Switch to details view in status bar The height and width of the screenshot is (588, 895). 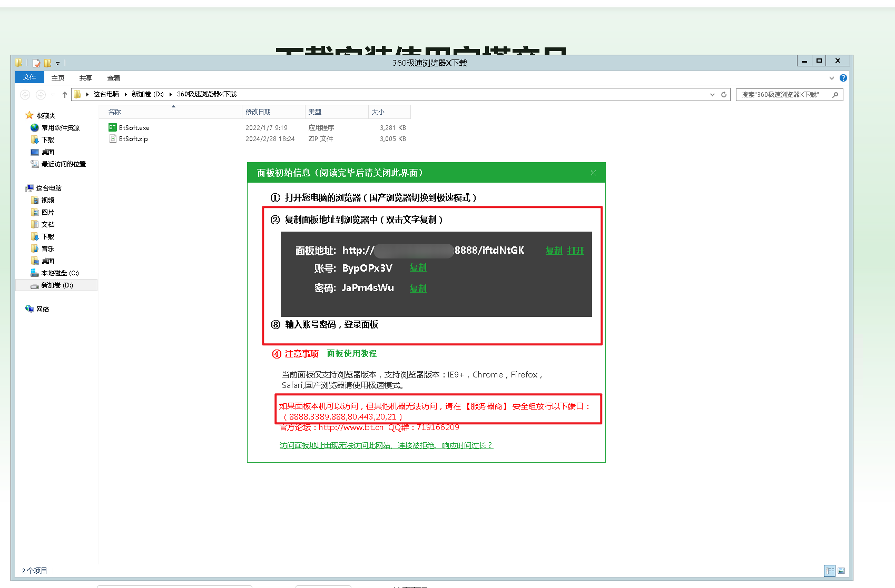coord(830,571)
